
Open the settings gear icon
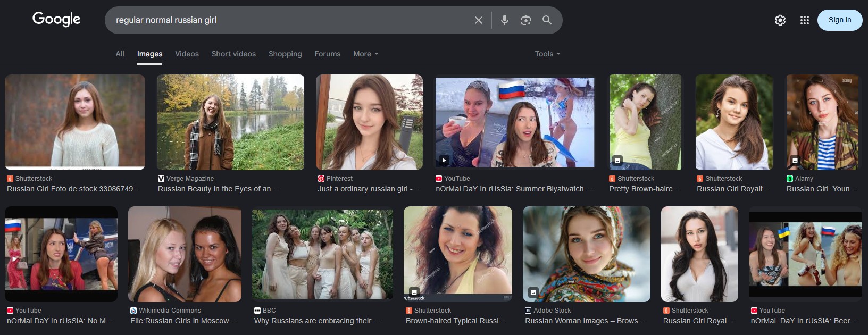point(780,20)
